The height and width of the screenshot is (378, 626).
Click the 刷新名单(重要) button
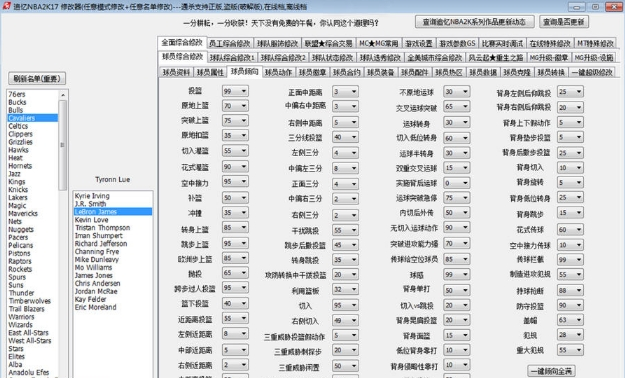(x=37, y=79)
